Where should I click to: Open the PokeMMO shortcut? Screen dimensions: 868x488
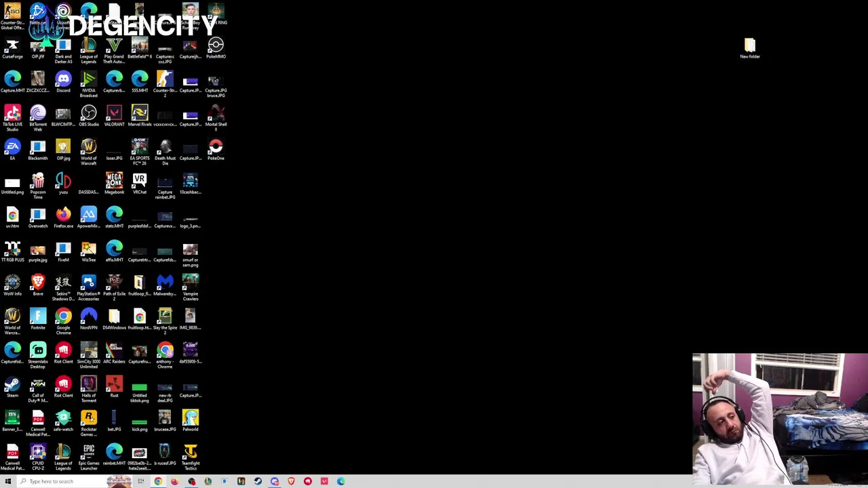point(216,47)
